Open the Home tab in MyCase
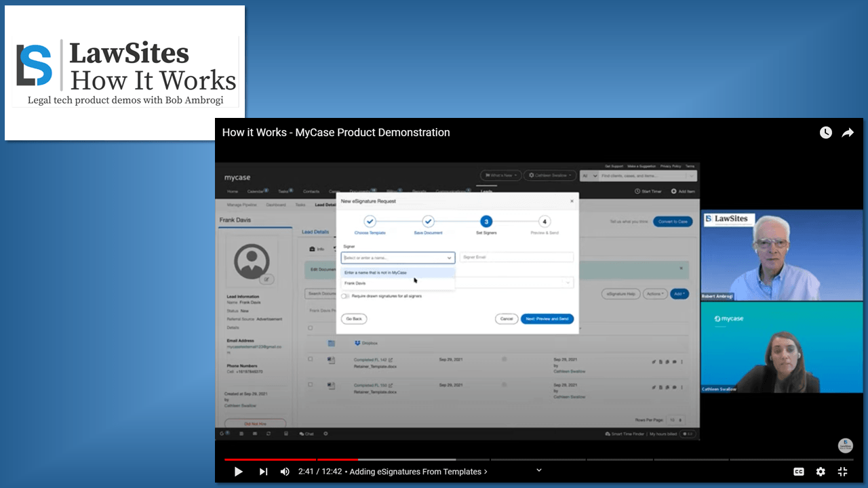The width and height of the screenshot is (868, 488). point(233,192)
